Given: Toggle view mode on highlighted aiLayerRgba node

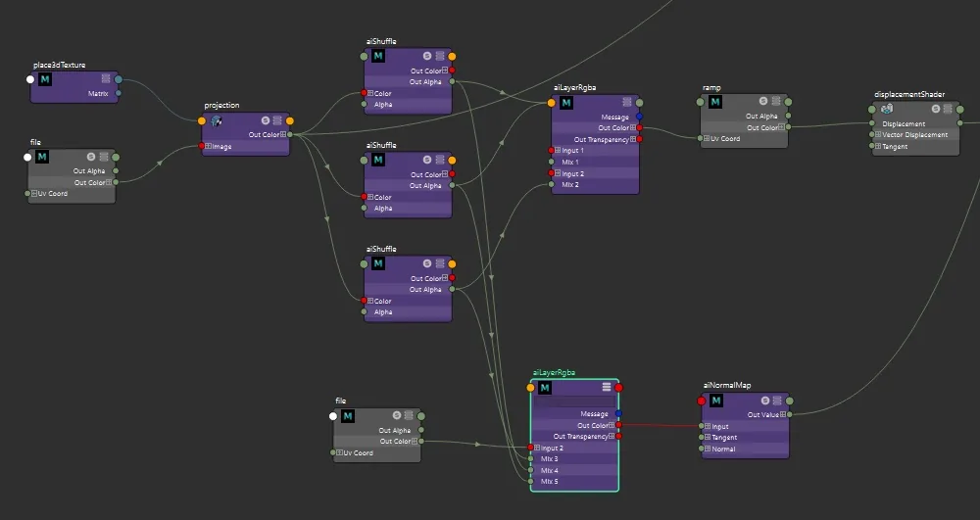Looking at the screenshot, I should click(x=607, y=387).
